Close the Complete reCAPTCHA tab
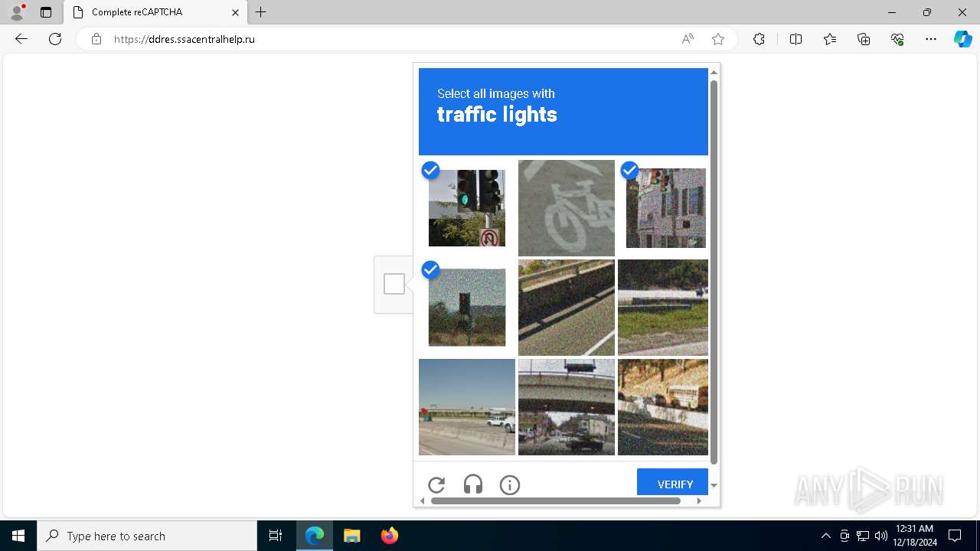The width and height of the screenshot is (980, 551). point(236,12)
